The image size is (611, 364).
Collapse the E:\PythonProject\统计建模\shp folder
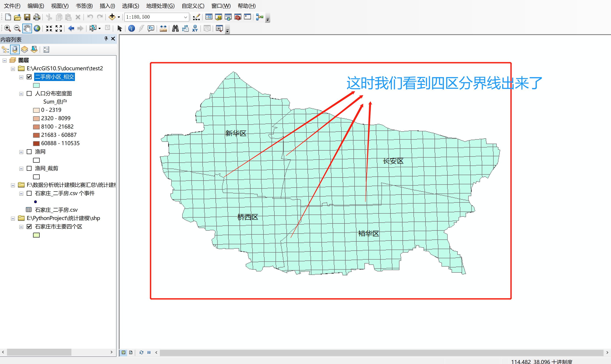pyautogui.click(x=13, y=218)
